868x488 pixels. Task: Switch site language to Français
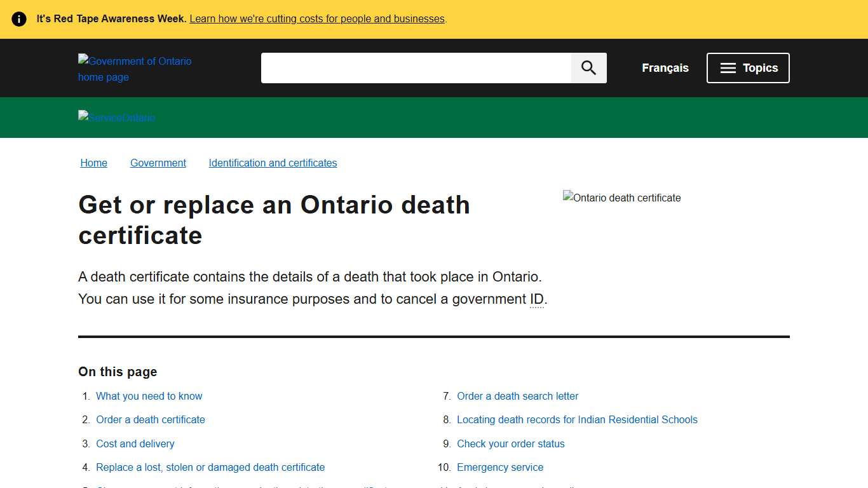(665, 67)
